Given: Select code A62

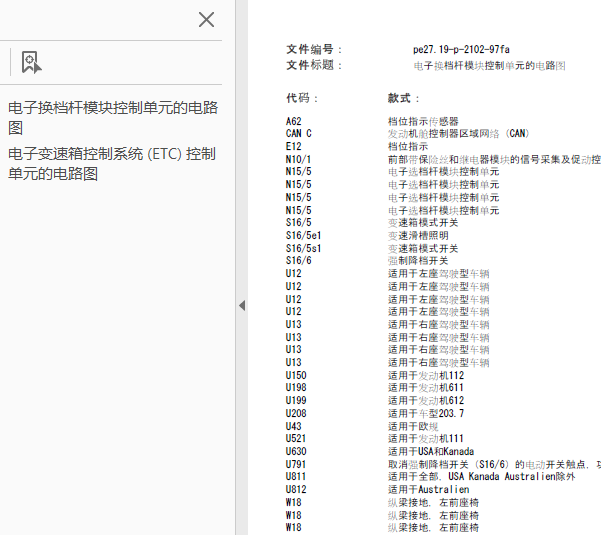Looking at the screenshot, I should 294,121.
